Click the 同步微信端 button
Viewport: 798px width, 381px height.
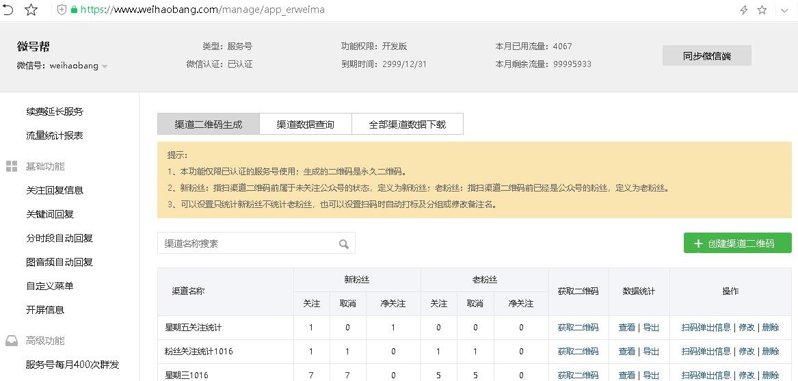click(706, 56)
